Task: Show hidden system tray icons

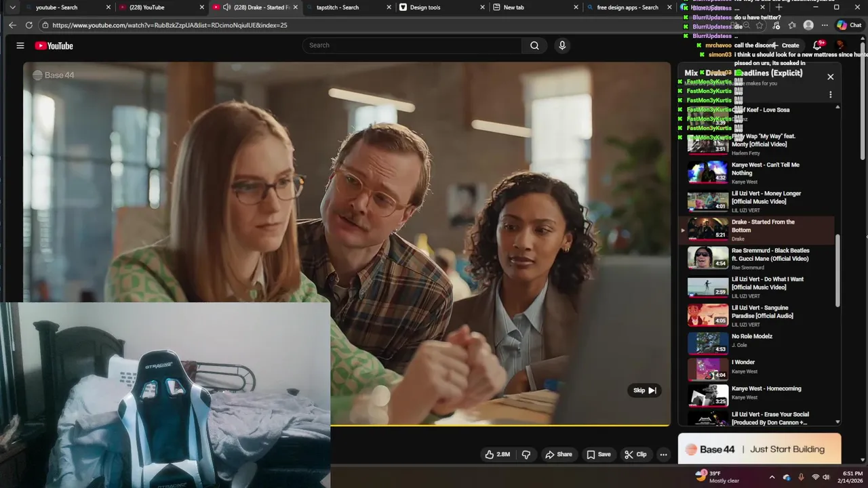Action: tap(772, 477)
